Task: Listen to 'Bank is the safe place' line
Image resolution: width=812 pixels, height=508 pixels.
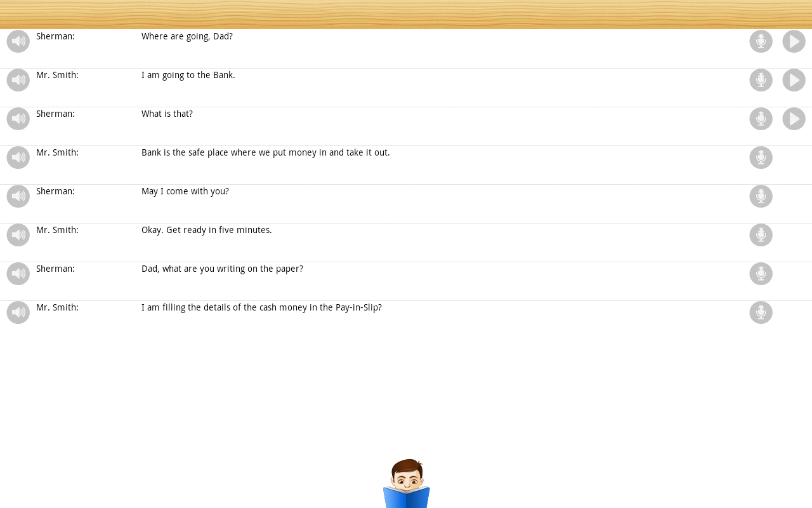Action: [x=18, y=157]
